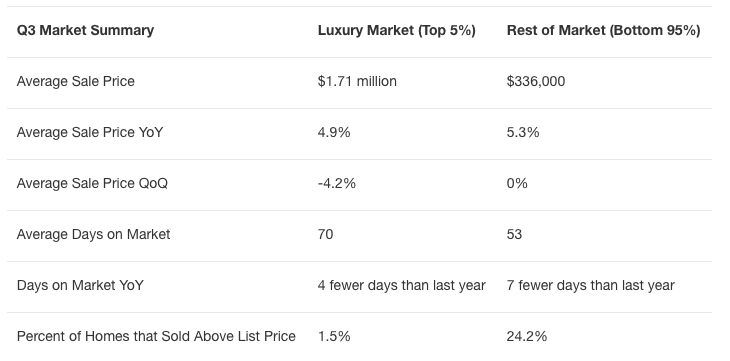
Task: Click the $336,000 rest of market cell
Action: pyautogui.click(x=536, y=82)
